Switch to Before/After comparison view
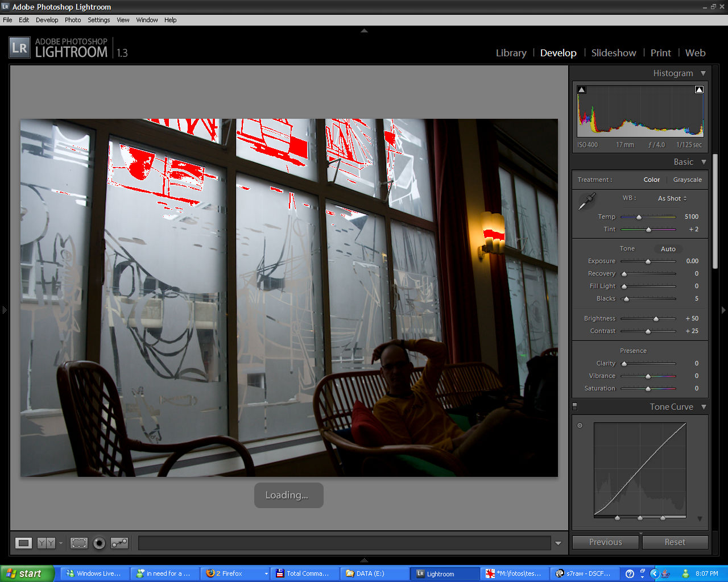 (46, 543)
